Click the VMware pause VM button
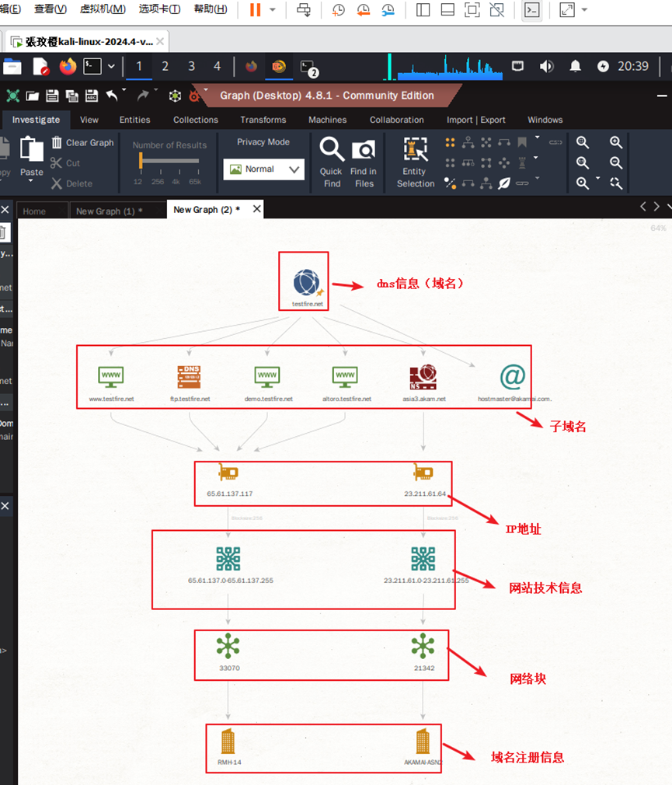This screenshot has height=785, width=672. (255, 9)
